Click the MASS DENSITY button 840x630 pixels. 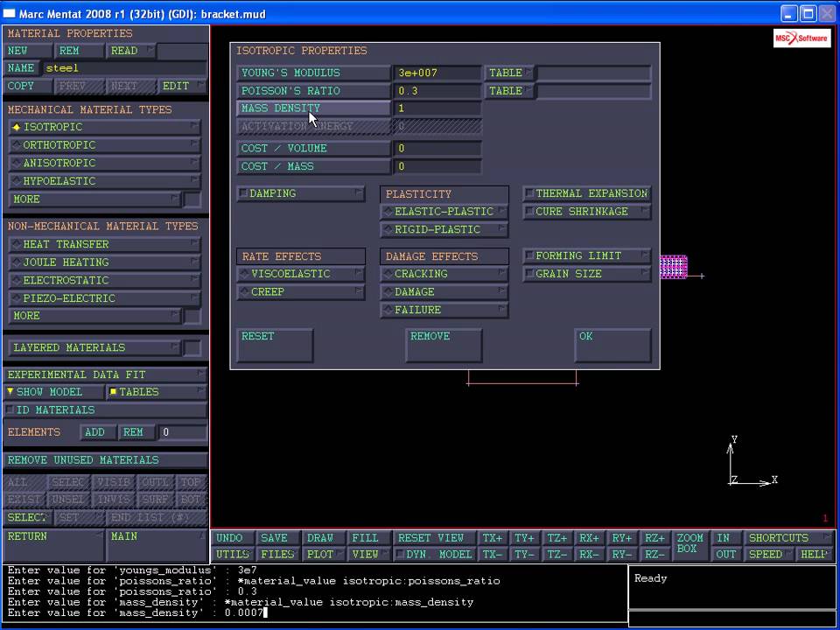pyautogui.click(x=313, y=108)
